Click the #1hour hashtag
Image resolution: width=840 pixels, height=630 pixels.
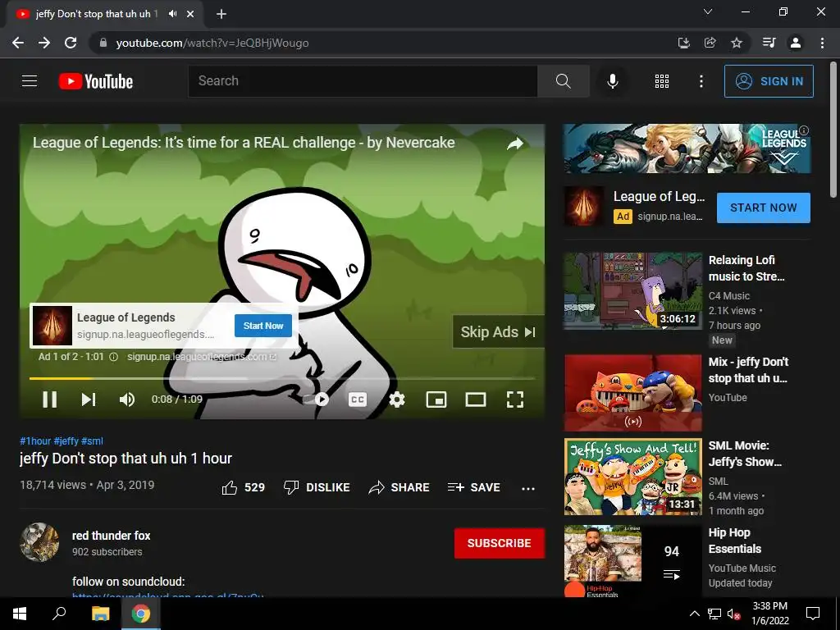pos(35,441)
